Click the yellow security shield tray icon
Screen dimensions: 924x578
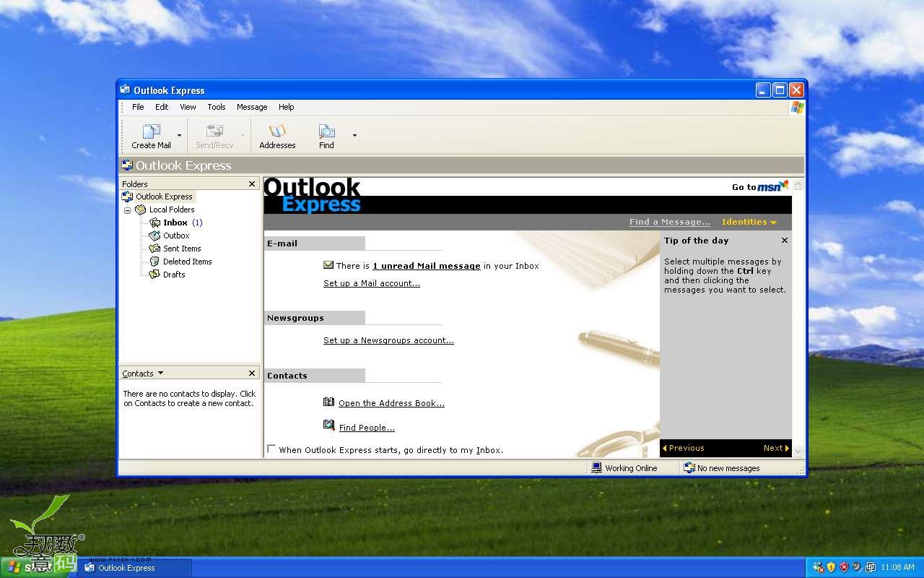[x=831, y=567]
